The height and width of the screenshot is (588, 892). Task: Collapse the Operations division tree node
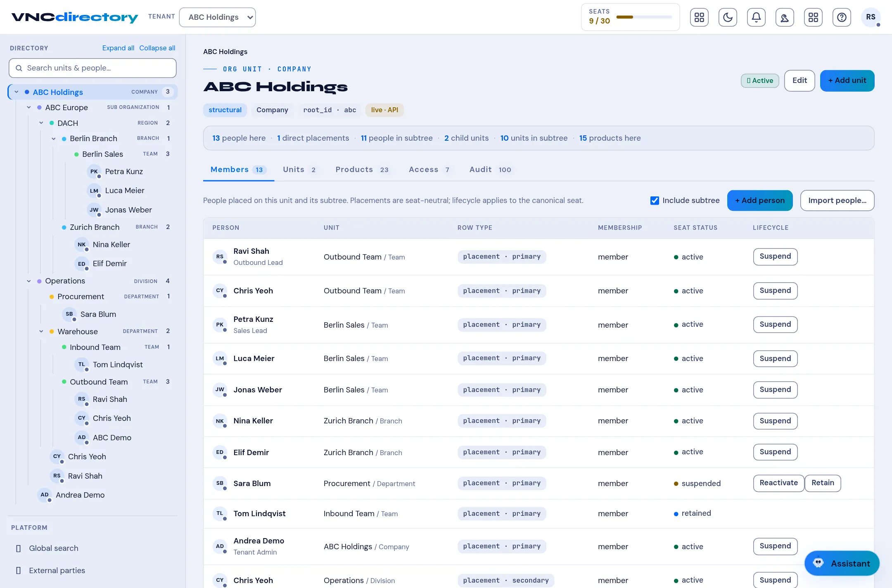(x=29, y=281)
